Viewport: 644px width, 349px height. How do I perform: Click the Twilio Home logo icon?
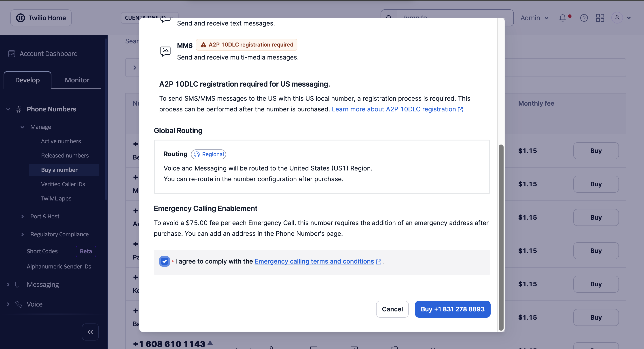pyautogui.click(x=21, y=18)
